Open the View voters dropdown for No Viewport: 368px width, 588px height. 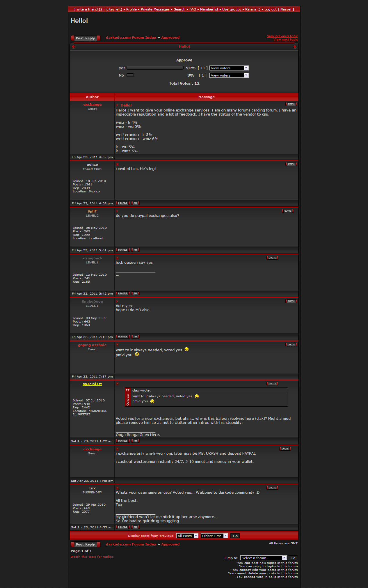tap(229, 75)
